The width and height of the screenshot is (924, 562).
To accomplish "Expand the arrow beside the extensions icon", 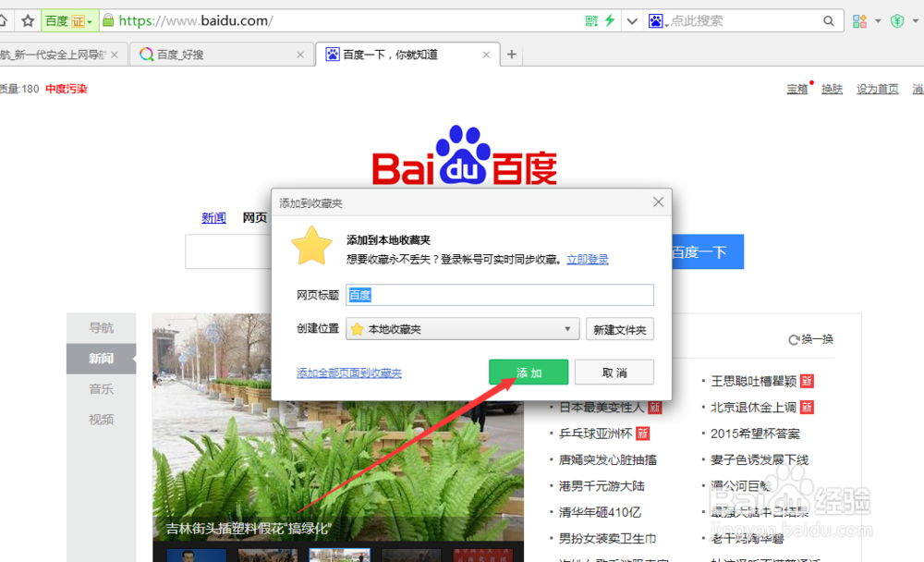I will click(878, 21).
